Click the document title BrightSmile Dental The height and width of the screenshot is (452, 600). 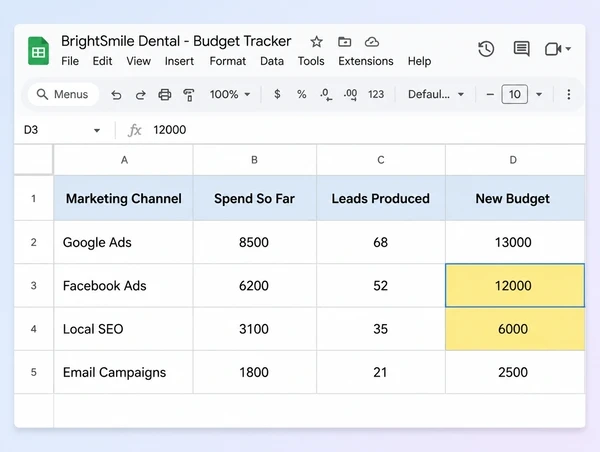tap(176, 41)
